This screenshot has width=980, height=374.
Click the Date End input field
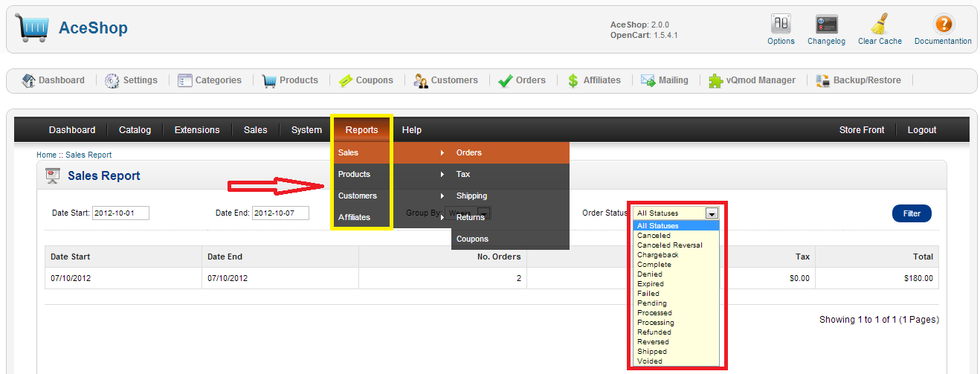tap(281, 213)
